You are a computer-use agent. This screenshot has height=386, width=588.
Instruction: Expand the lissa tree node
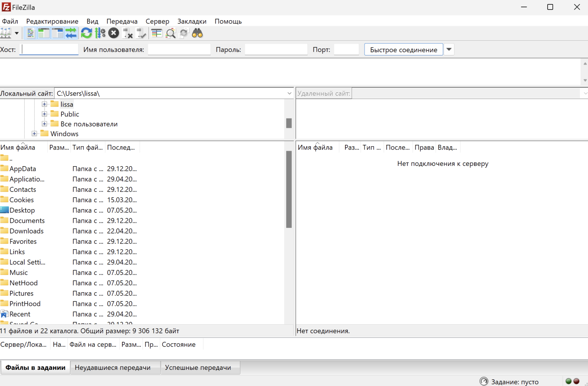coord(44,104)
